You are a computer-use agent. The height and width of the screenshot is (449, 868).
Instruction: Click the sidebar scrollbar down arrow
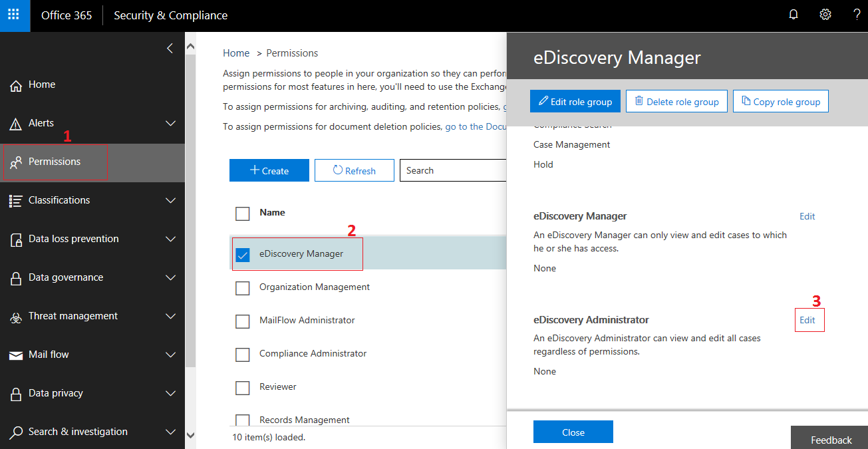190,435
